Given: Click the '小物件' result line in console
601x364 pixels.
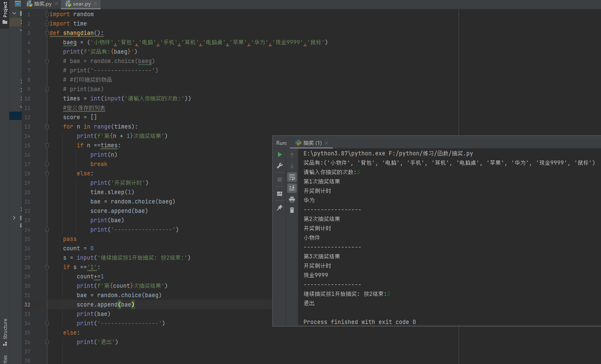Looking at the screenshot, I should click(x=312, y=238).
